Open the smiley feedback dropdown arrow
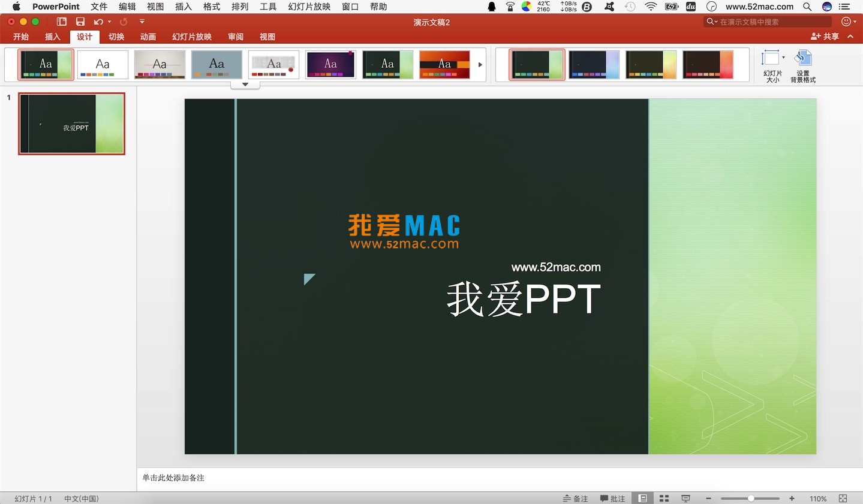 (x=854, y=22)
